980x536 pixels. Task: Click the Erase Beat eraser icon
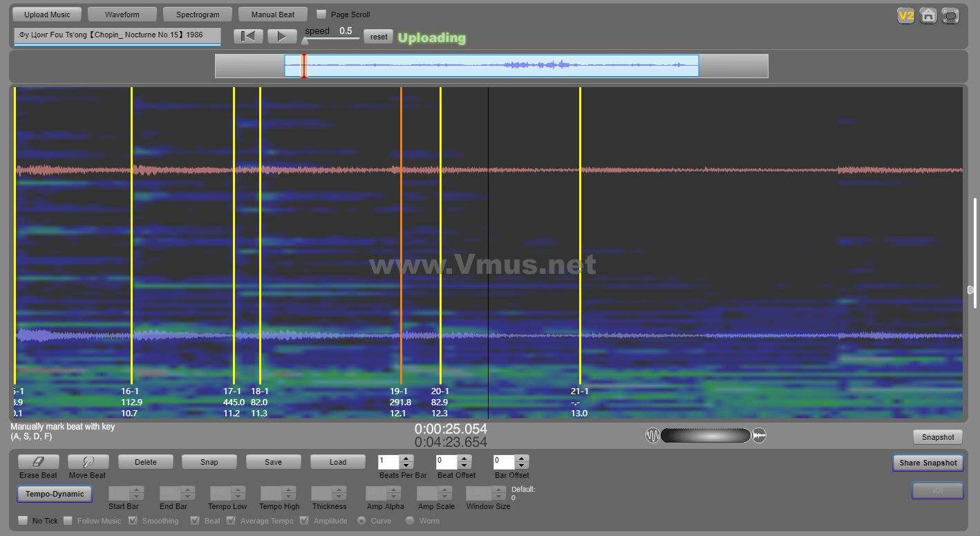[x=38, y=462]
